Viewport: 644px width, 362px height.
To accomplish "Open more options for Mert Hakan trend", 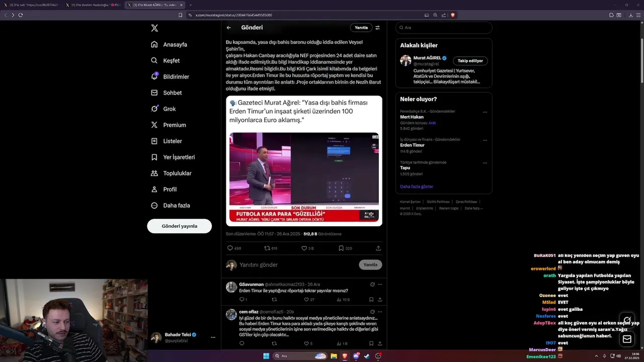I will pos(485,112).
